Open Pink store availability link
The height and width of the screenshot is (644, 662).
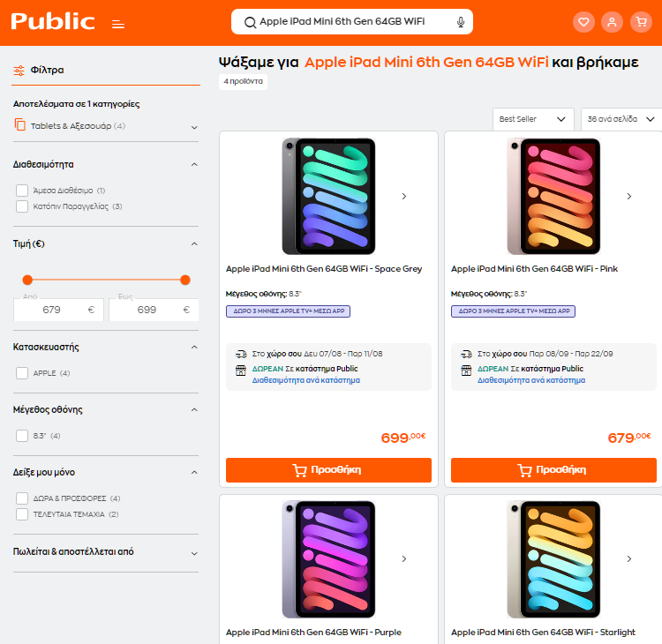click(531, 380)
